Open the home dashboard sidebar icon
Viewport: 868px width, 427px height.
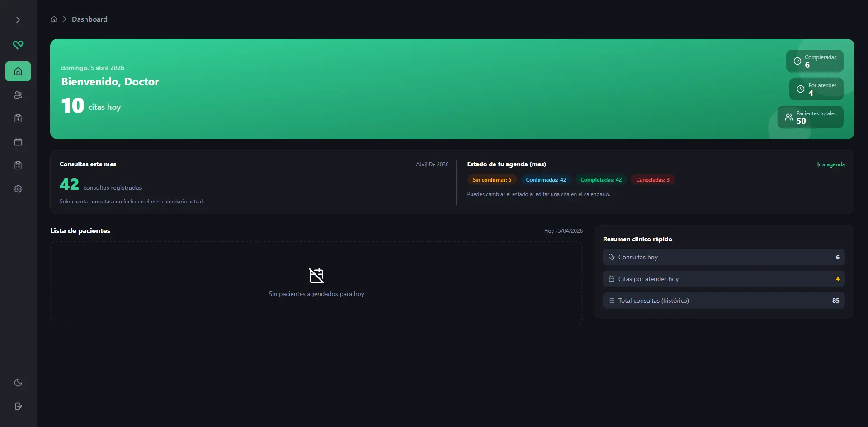click(x=18, y=71)
